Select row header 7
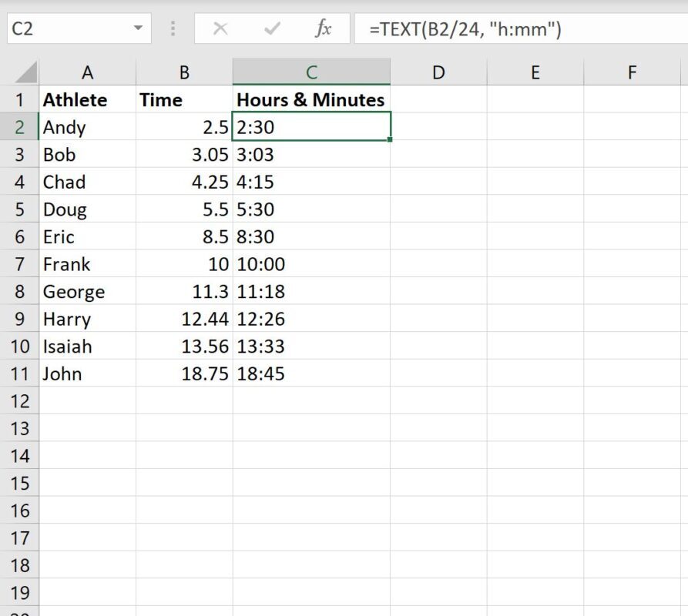 click(x=19, y=264)
